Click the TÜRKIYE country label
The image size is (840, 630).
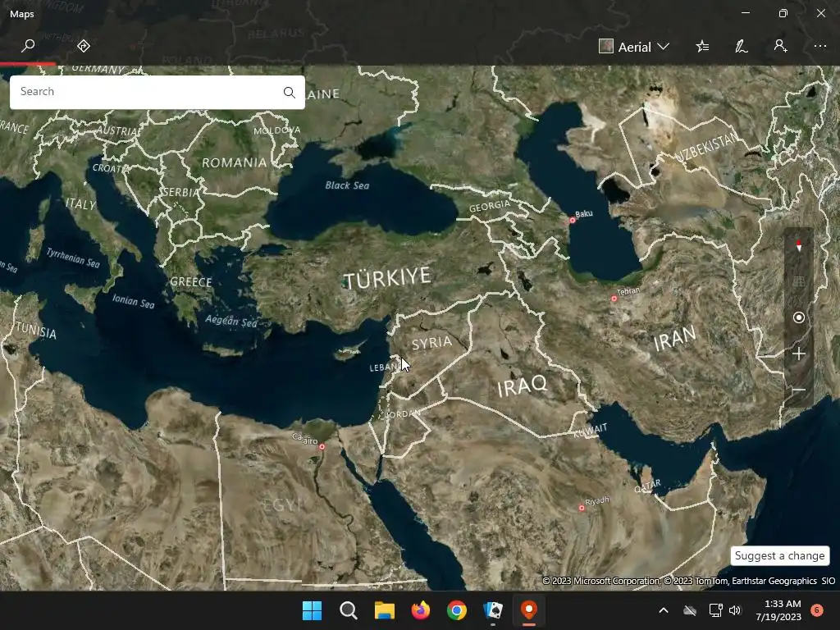click(387, 278)
